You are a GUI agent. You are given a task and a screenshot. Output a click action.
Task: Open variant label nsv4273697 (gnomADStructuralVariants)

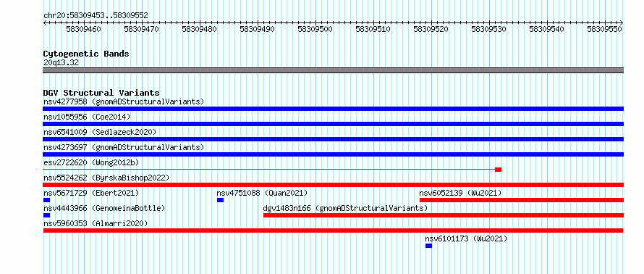(x=124, y=147)
